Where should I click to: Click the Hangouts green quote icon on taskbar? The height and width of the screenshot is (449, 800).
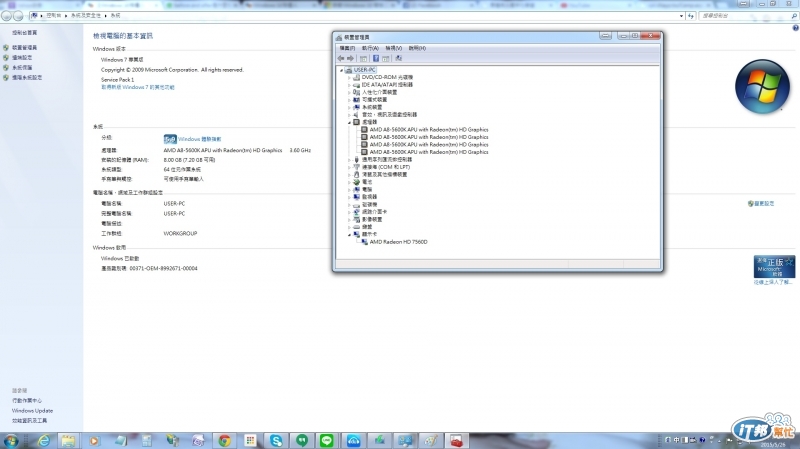(302, 440)
